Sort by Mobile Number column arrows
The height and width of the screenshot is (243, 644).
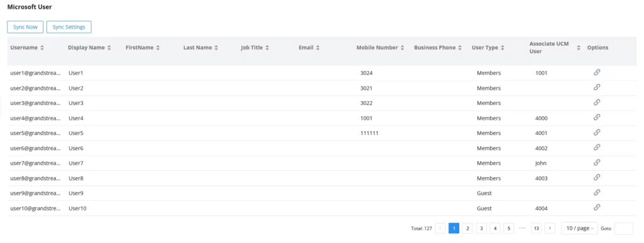click(x=402, y=48)
